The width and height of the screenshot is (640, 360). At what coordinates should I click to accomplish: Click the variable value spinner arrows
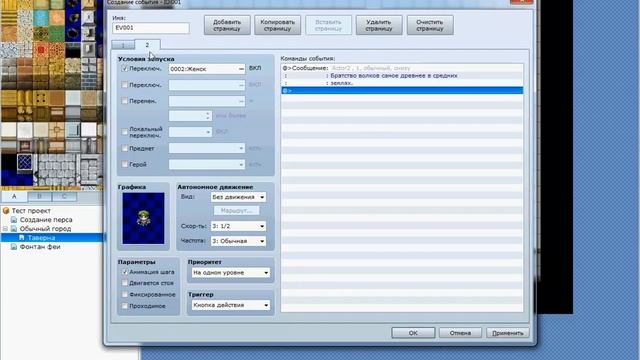pyautogui.click(x=208, y=116)
